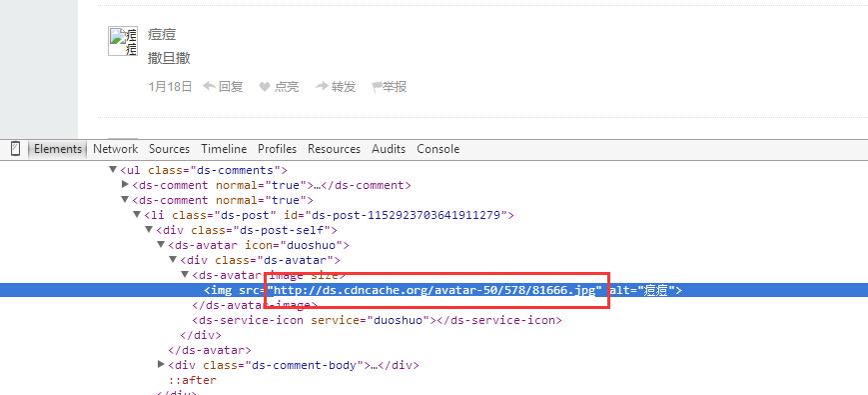
Task: Open the Timeline tab
Action: click(224, 148)
